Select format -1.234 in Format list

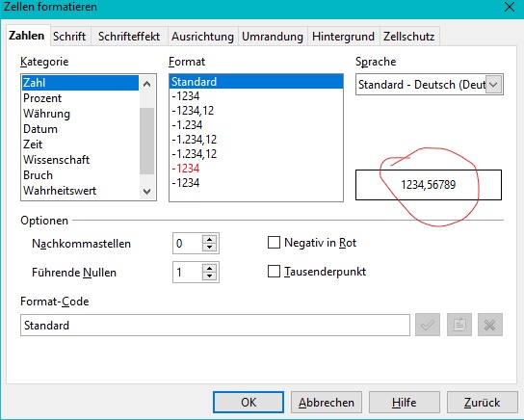tap(256, 125)
